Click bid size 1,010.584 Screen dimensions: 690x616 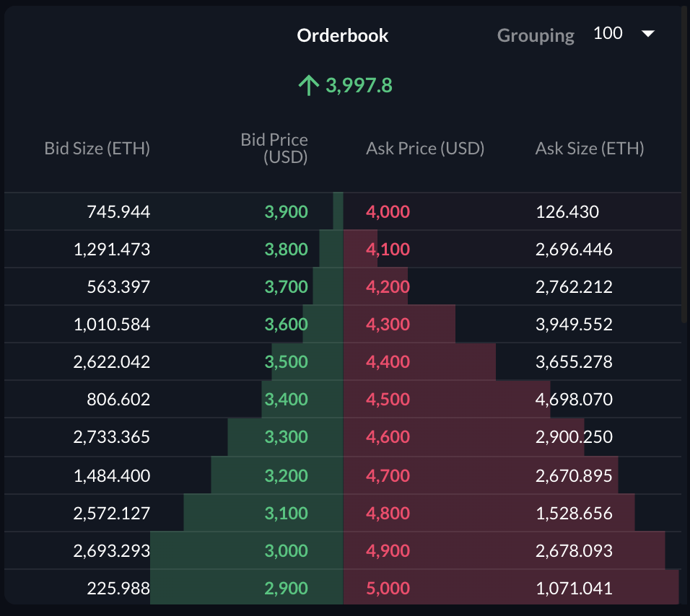click(112, 324)
